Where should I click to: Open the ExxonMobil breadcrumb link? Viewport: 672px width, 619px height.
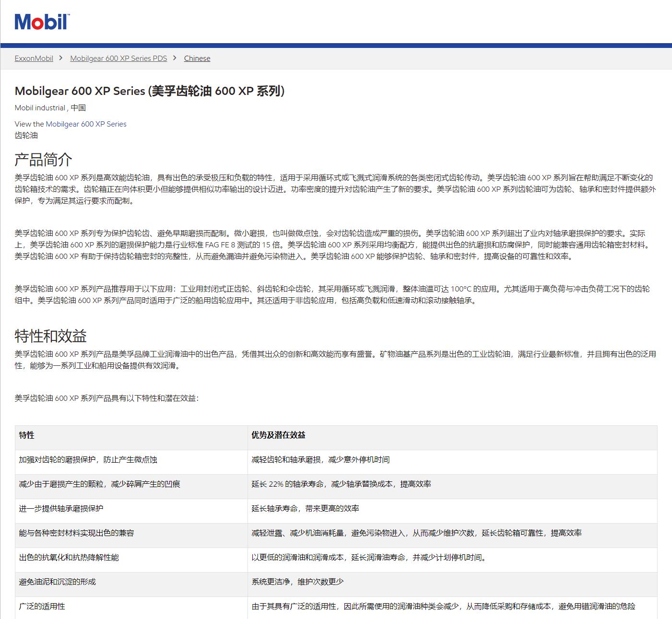click(x=34, y=58)
